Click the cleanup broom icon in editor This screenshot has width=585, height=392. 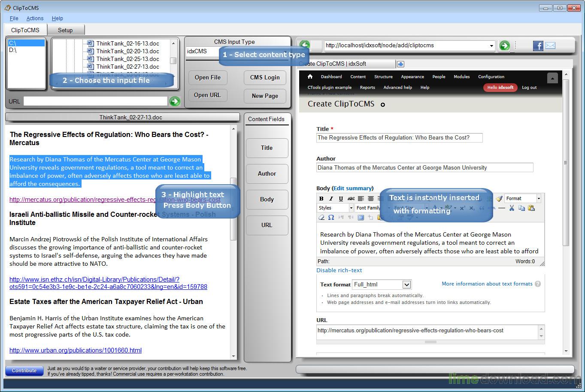(499, 198)
